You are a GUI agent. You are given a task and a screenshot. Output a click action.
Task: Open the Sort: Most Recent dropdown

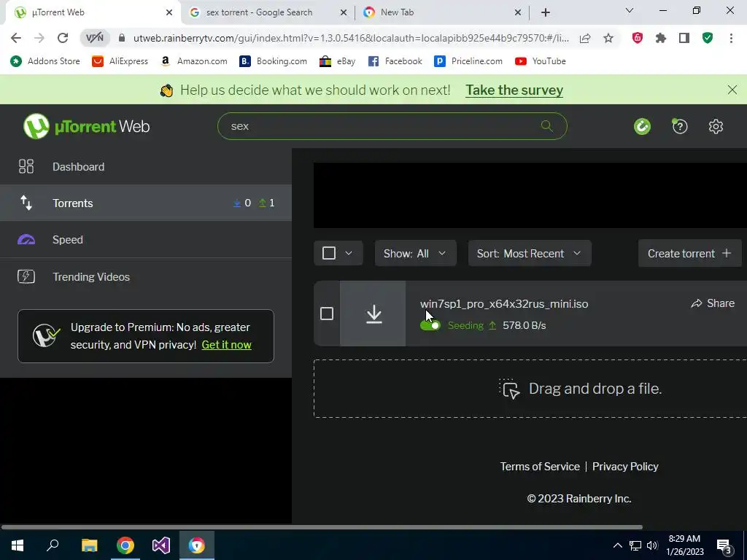coord(530,253)
